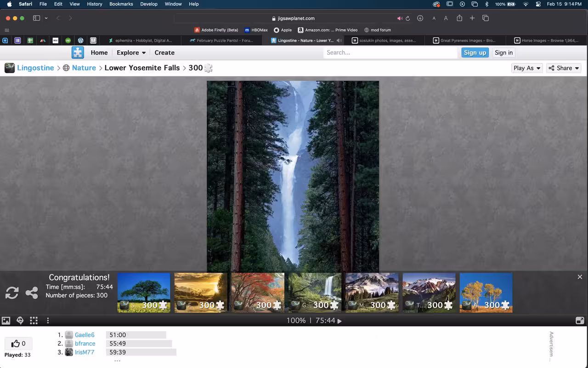Switch to the Great Pyrenees Images tab
The image size is (588, 368).
464,40
